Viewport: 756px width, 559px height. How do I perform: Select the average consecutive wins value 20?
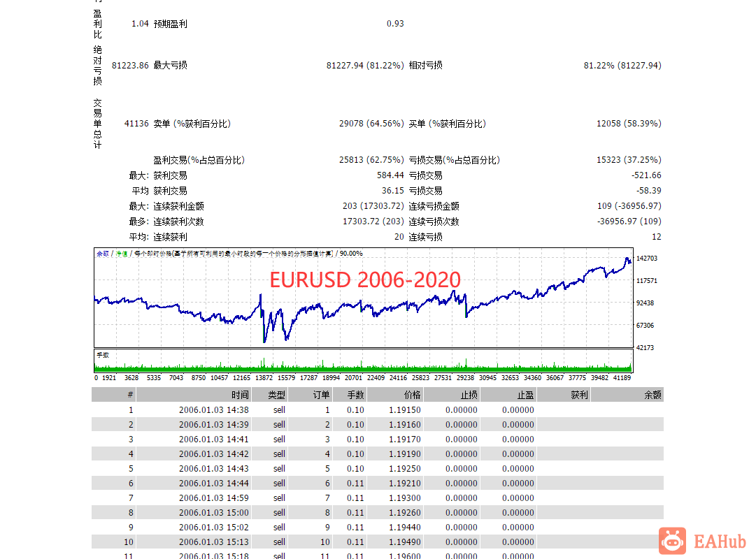click(399, 237)
